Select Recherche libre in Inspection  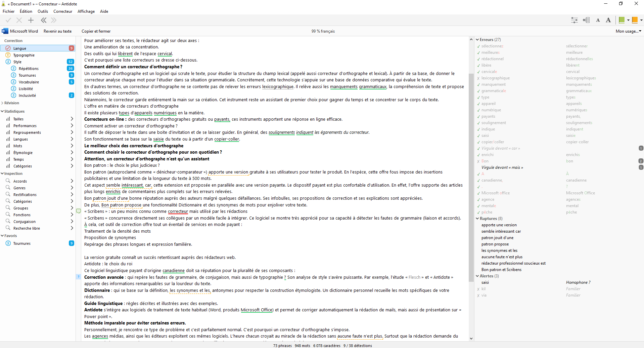pyautogui.click(x=38, y=228)
